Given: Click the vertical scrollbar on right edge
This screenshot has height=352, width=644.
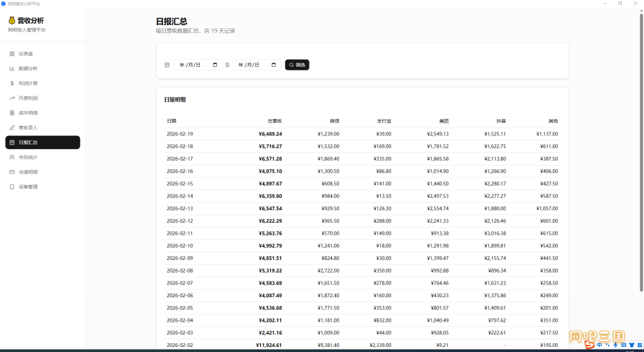Looking at the screenshot, I should click(641, 152).
